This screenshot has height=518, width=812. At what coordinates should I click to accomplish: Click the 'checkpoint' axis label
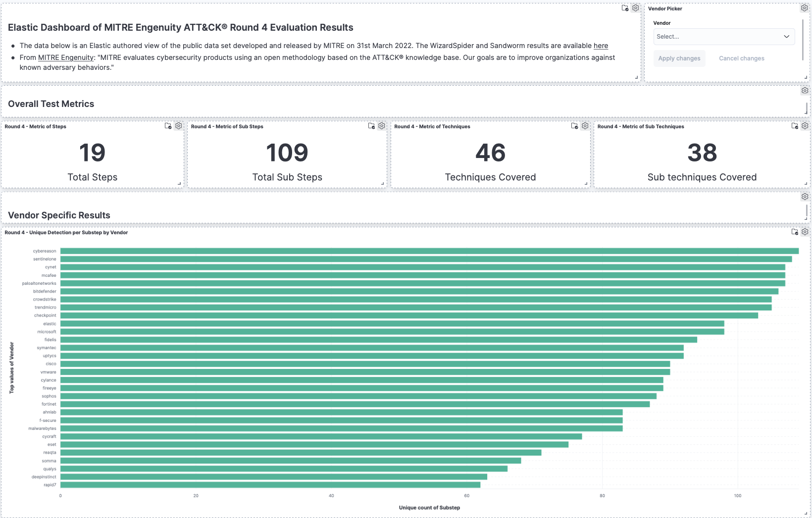pyautogui.click(x=45, y=315)
